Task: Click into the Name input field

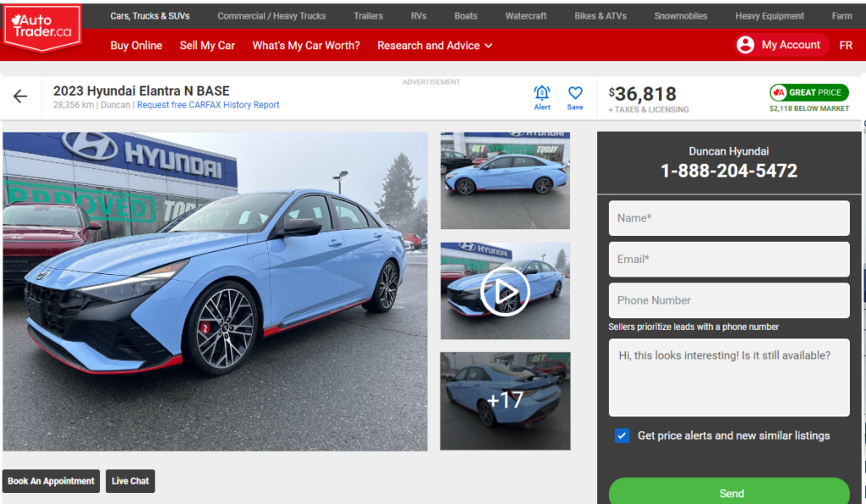Action: pos(728,218)
